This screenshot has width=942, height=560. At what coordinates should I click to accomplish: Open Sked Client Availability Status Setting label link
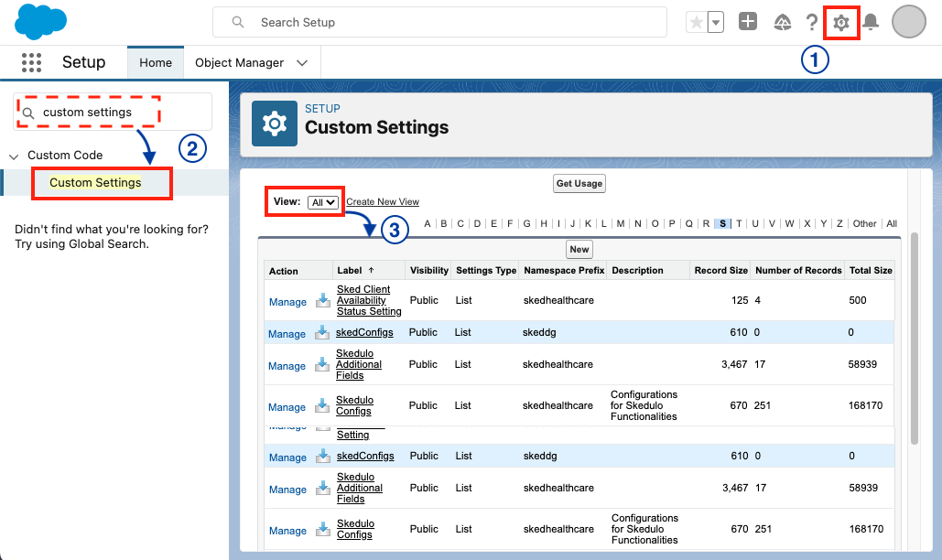(369, 300)
